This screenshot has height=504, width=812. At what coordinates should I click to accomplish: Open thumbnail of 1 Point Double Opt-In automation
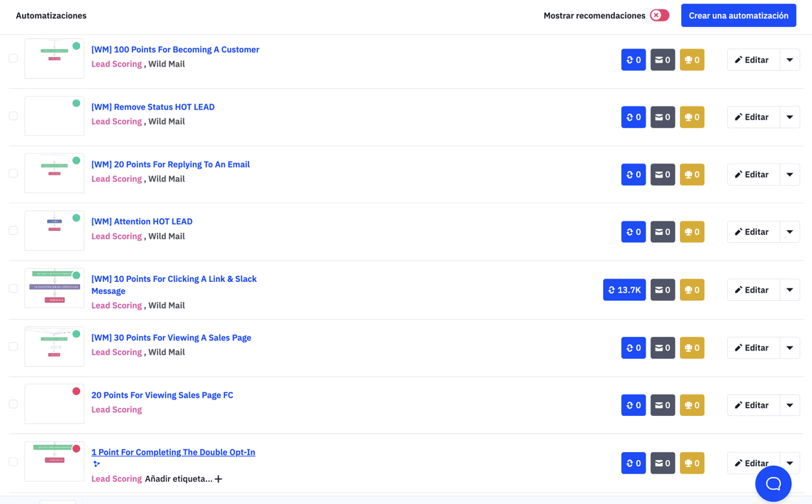(55, 462)
